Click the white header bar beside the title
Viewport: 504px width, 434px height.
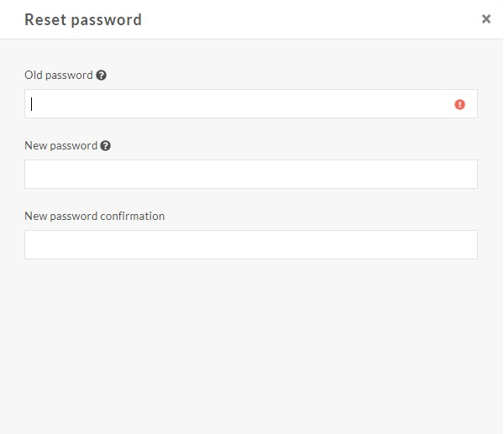click(x=308, y=19)
